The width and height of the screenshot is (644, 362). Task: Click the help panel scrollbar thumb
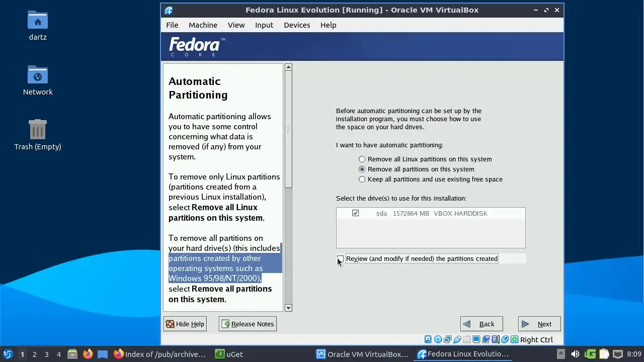(288, 130)
